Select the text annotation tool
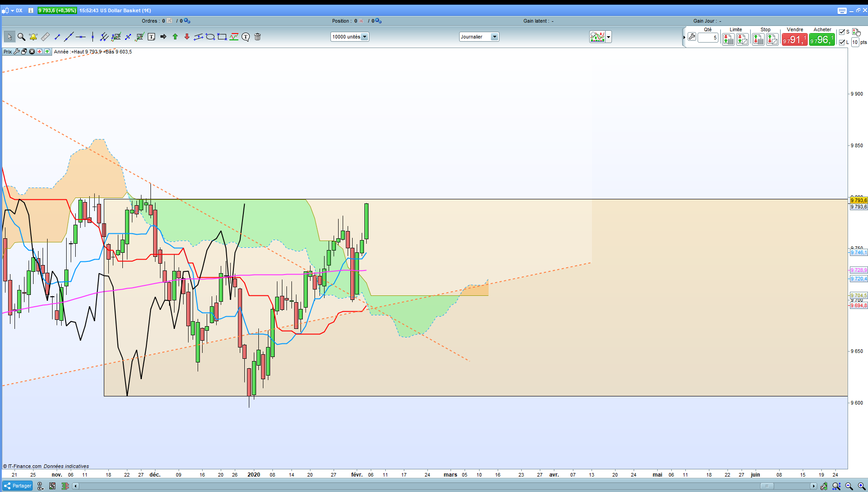Image resolution: width=868 pixels, height=492 pixels. pyautogui.click(x=151, y=37)
